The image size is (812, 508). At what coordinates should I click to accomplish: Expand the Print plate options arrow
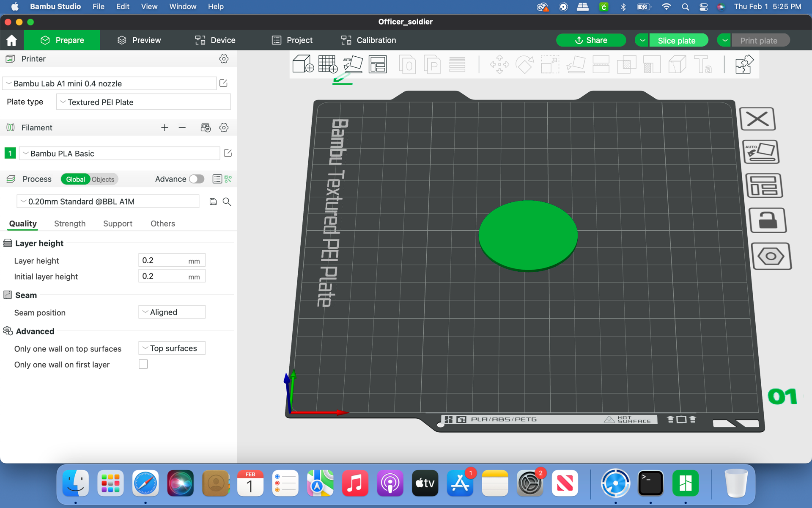(x=724, y=40)
